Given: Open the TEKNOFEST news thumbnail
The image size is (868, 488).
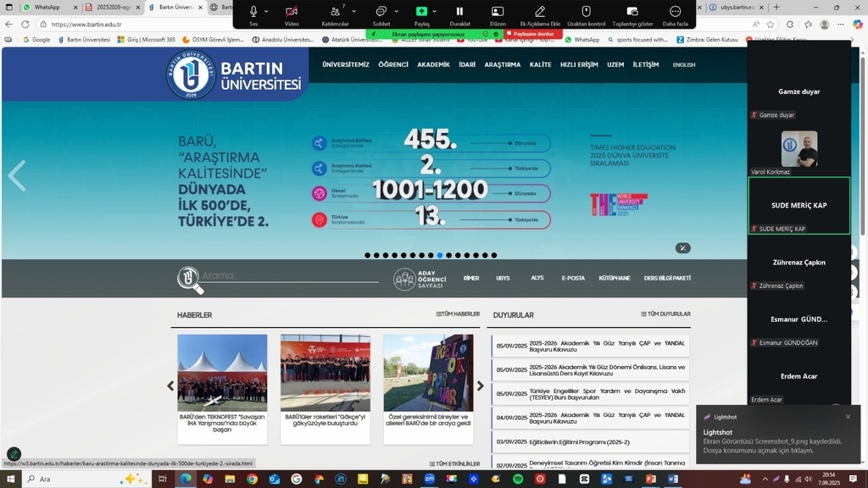Looking at the screenshot, I should (222, 373).
